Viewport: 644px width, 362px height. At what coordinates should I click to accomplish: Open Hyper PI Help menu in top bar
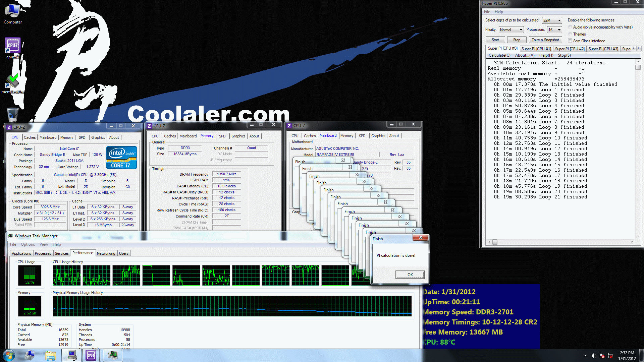[499, 12]
